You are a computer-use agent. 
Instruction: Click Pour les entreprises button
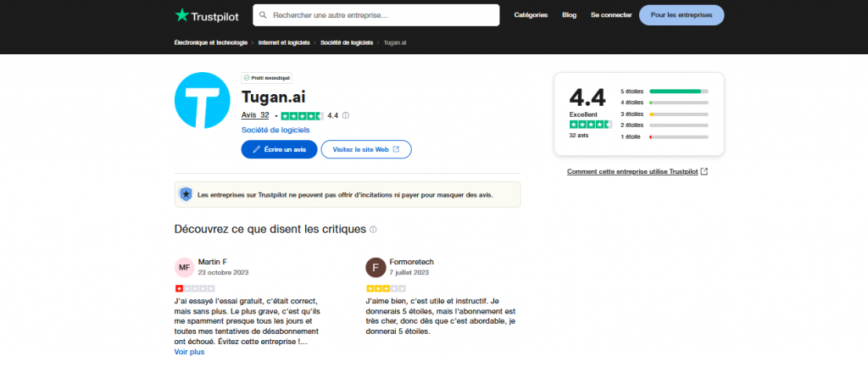(682, 15)
